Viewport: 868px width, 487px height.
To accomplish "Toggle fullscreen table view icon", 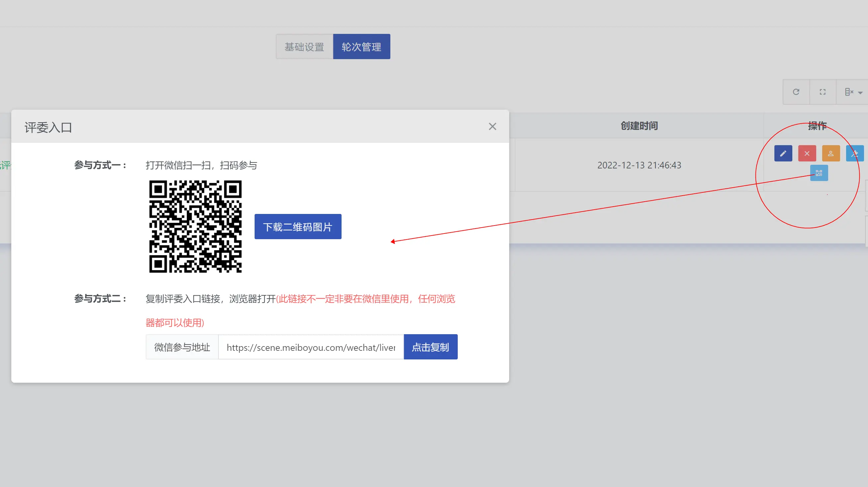I will tap(823, 92).
